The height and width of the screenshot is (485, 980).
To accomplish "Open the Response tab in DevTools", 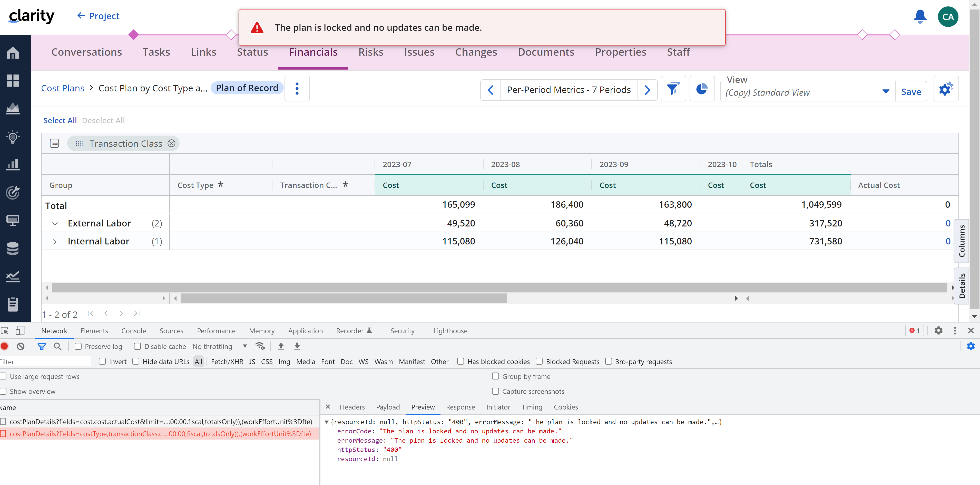I will pyautogui.click(x=460, y=407).
